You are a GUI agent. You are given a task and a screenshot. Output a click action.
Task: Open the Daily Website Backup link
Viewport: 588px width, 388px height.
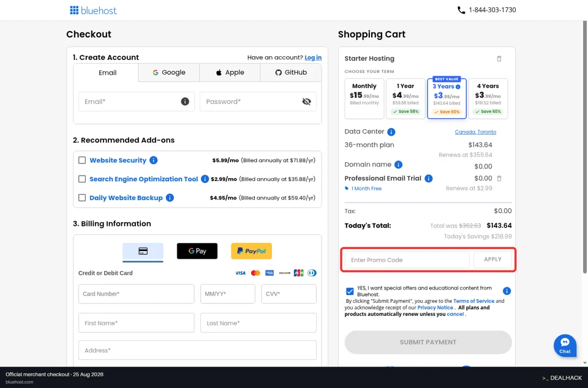tap(126, 198)
